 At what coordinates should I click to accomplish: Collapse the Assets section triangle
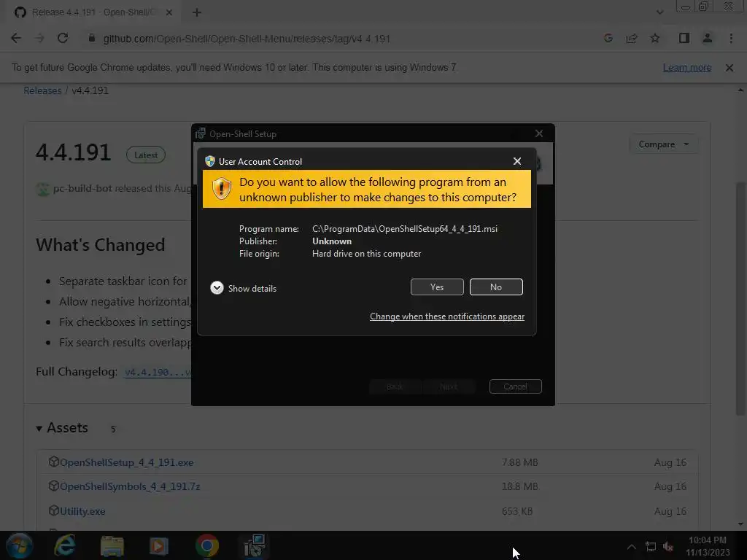pos(39,429)
